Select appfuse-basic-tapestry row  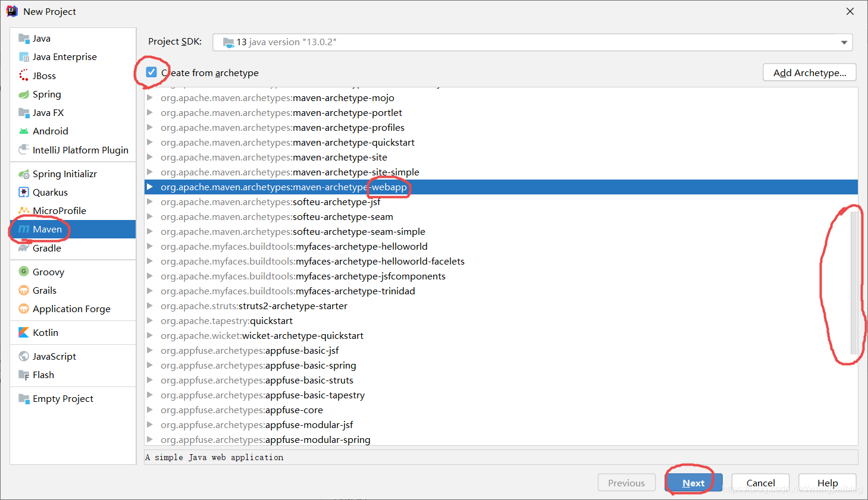[x=501, y=395]
